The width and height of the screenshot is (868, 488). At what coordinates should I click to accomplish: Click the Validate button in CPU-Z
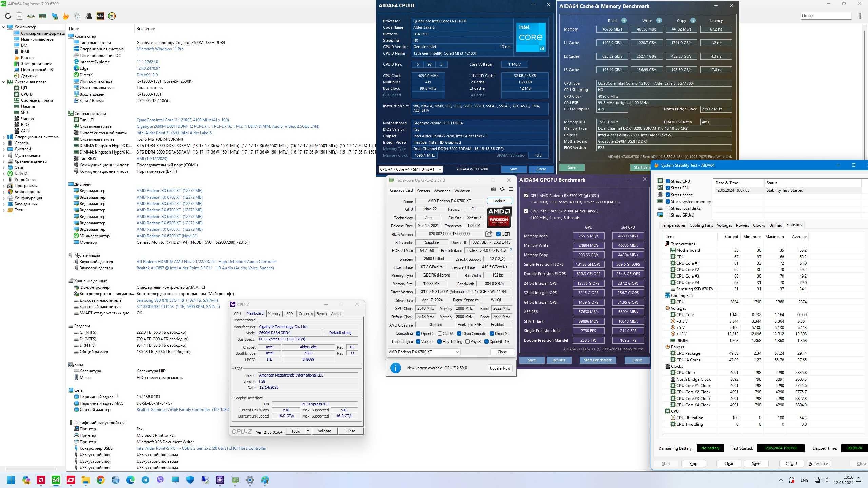(x=324, y=431)
